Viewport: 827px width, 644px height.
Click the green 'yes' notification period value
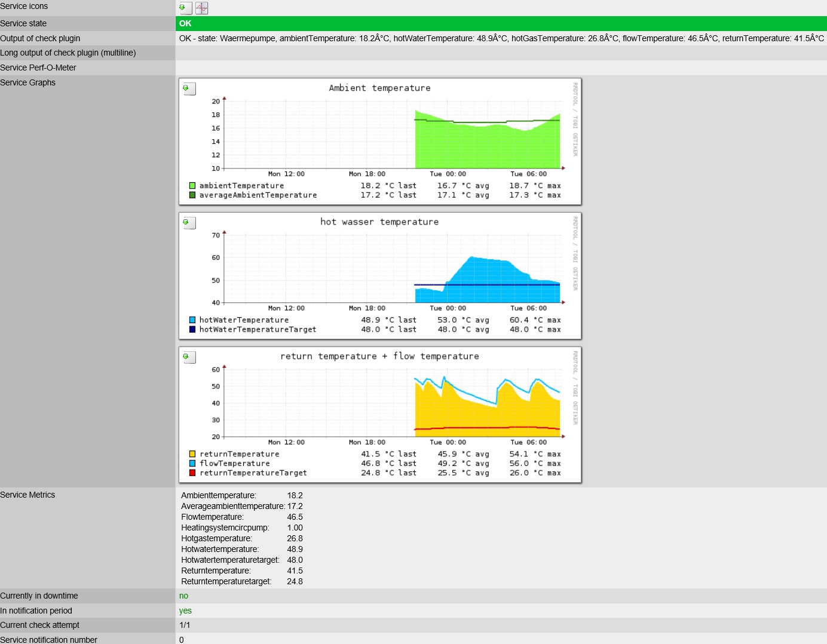[185, 611]
